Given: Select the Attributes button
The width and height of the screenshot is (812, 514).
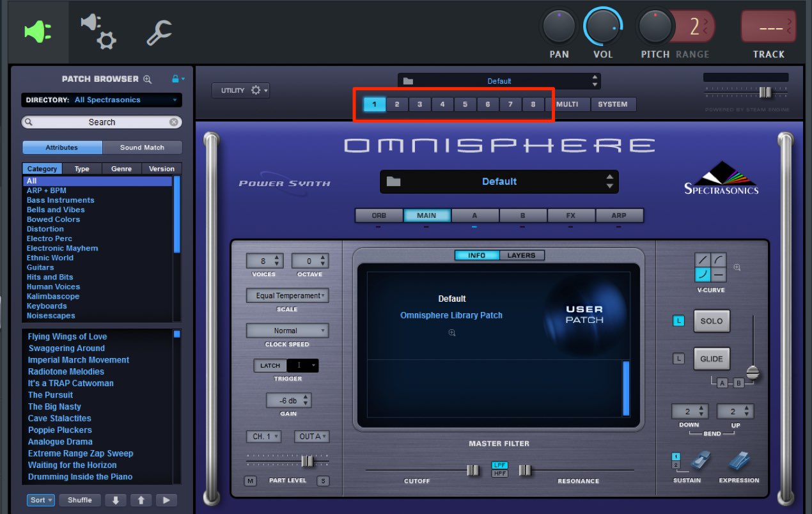Looking at the screenshot, I should (x=62, y=148).
